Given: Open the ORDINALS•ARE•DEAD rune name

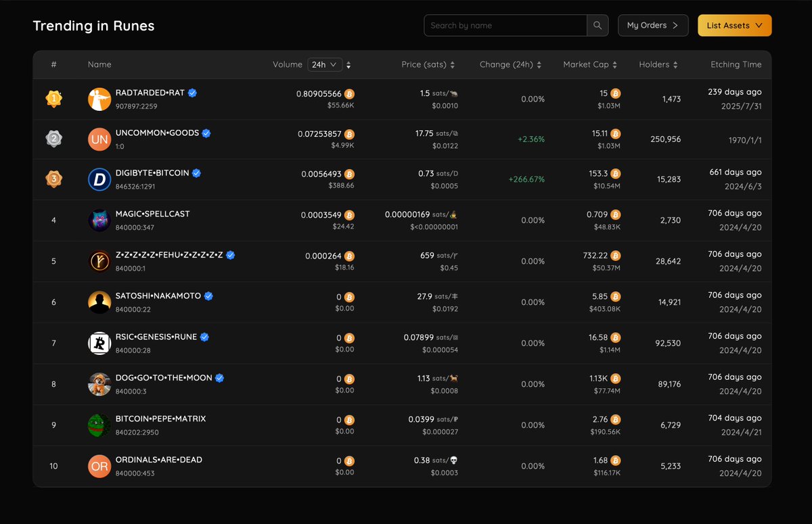Looking at the screenshot, I should 159,460.
